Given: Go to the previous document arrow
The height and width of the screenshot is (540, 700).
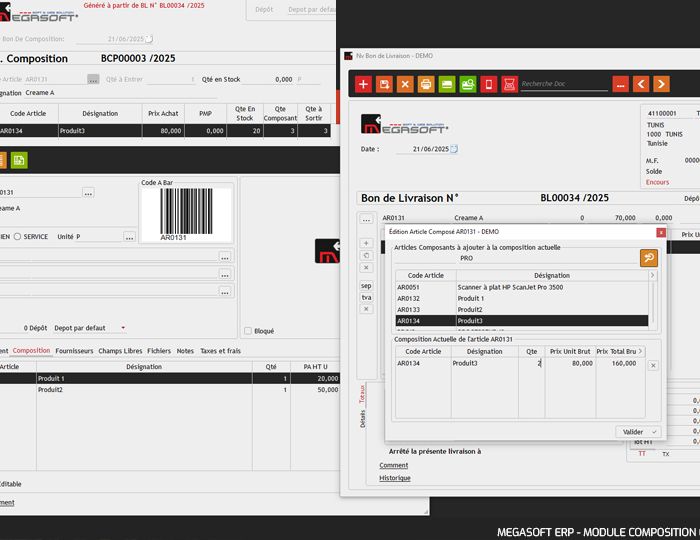Looking at the screenshot, I should [641, 84].
